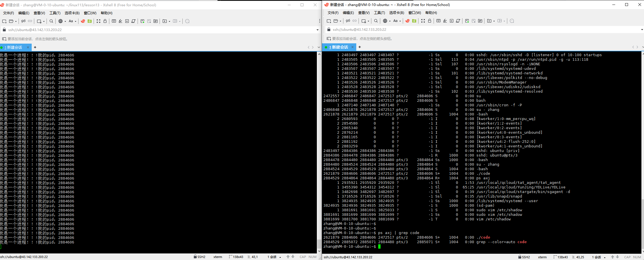Click Lock Screen padlock in left window toolbar
This screenshot has width=644, height=260.
[x=105, y=21]
